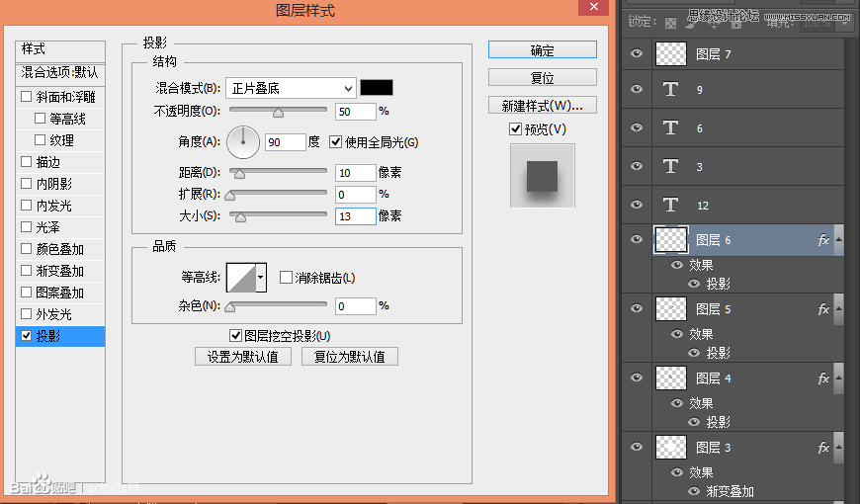Click the 不透明度 opacity slider
The width and height of the screenshot is (860, 504).
278,111
